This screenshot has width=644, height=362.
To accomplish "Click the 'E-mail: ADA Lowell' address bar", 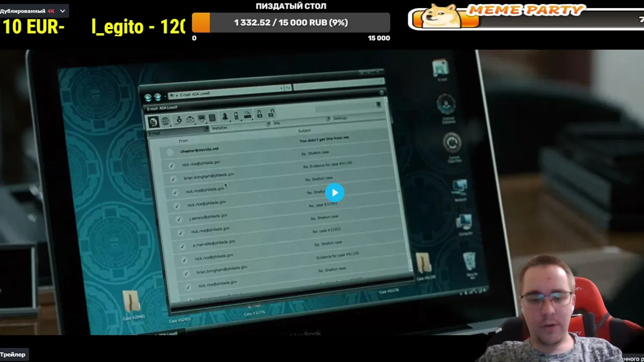I will click(229, 92).
